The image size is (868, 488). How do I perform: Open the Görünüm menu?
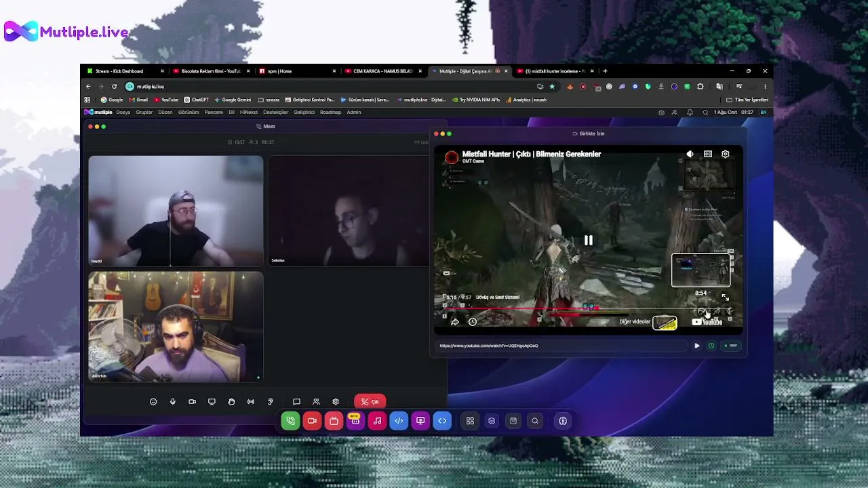click(189, 113)
